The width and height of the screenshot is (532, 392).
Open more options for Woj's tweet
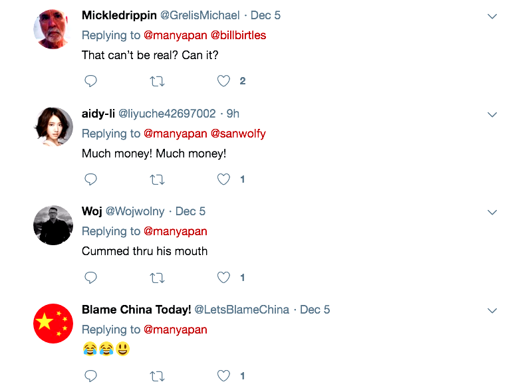(492, 213)
